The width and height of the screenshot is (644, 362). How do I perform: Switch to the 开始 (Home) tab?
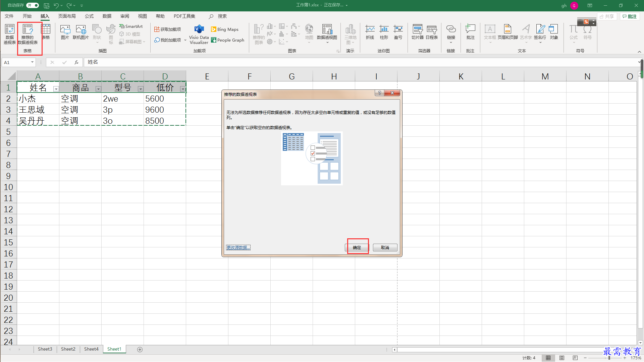pos(27,16)
